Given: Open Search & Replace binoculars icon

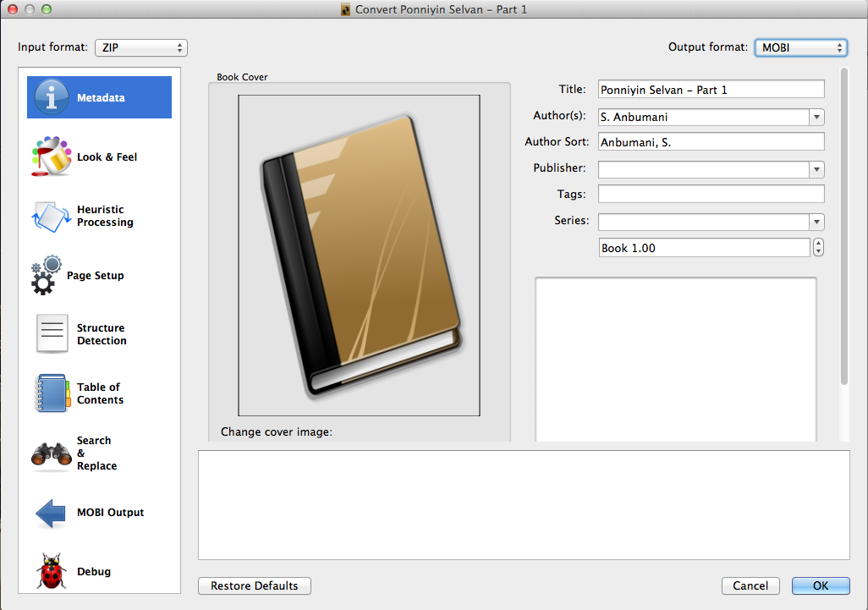Looking at the screenshot, I should tap(52, 453).
